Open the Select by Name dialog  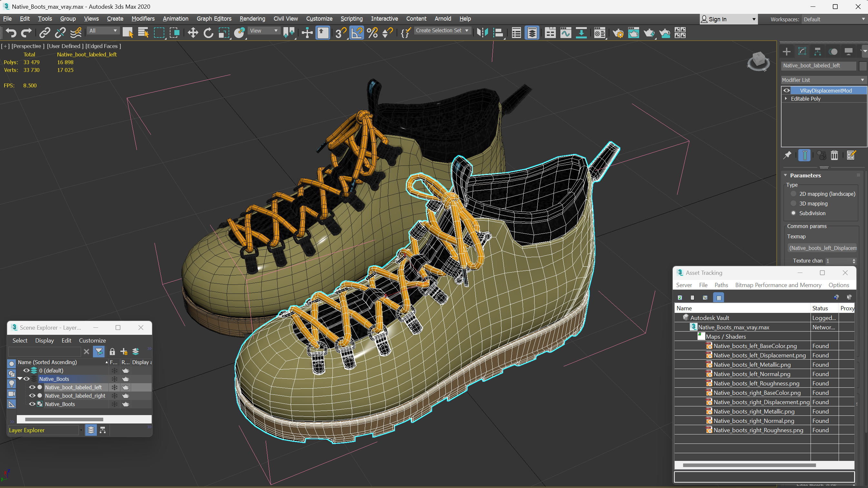tap(143, 33)
